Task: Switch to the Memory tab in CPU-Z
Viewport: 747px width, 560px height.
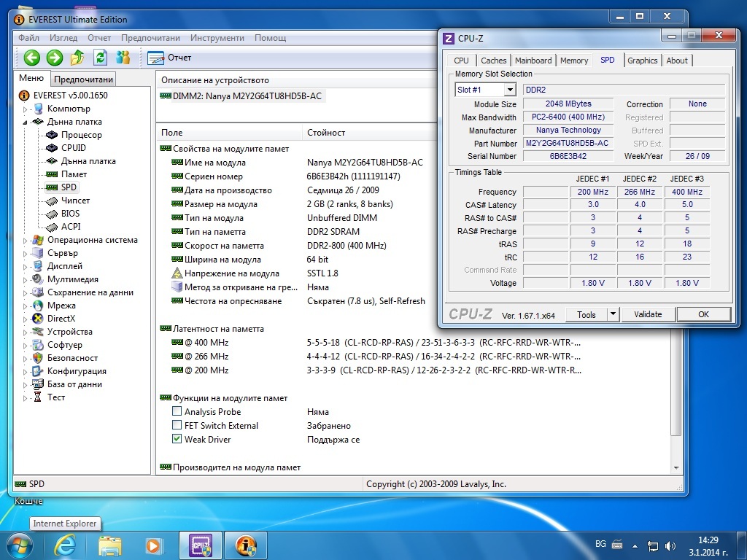Action: pos(574,61)
